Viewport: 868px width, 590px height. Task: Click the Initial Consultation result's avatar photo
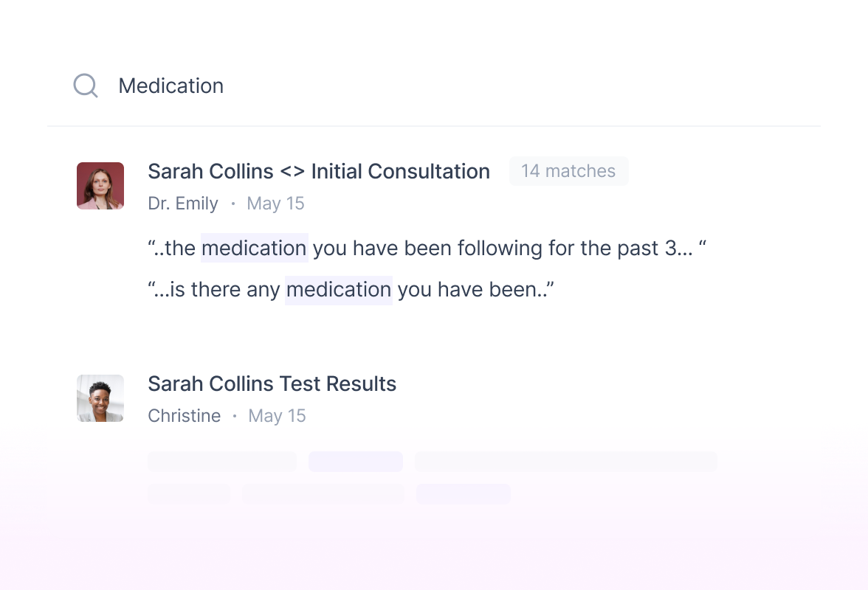100,186
